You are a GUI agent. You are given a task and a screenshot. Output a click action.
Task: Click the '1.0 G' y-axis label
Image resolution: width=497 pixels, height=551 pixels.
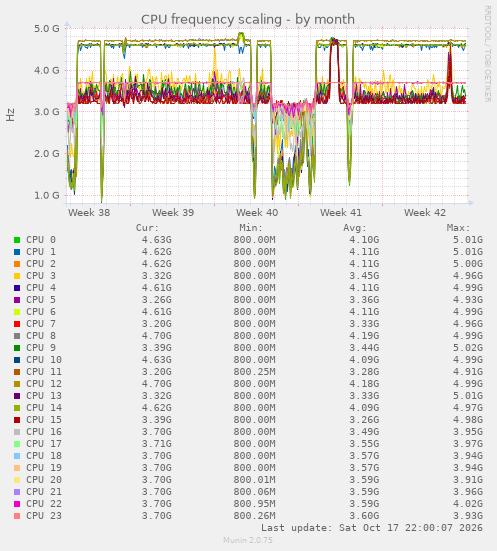pyautogui.click(x=47, y=195)
